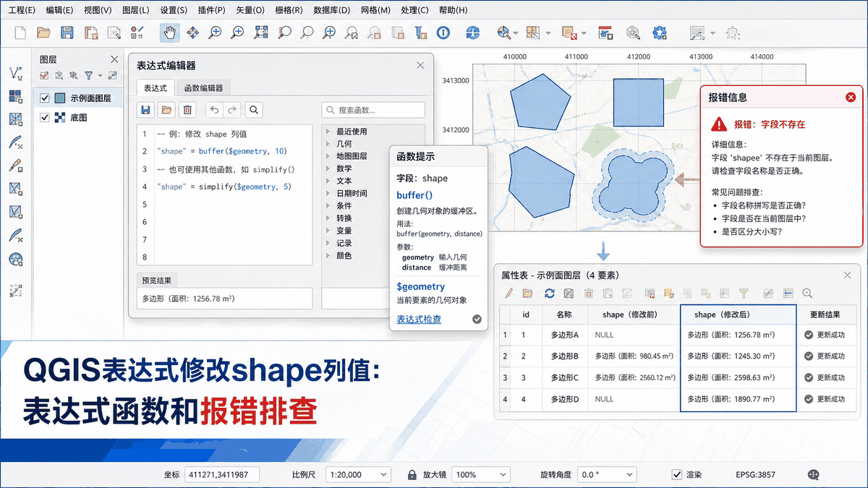Click the lock scale icon in status bar
The height and width of the screenshot is (488, 868).
tap(412, 475)
